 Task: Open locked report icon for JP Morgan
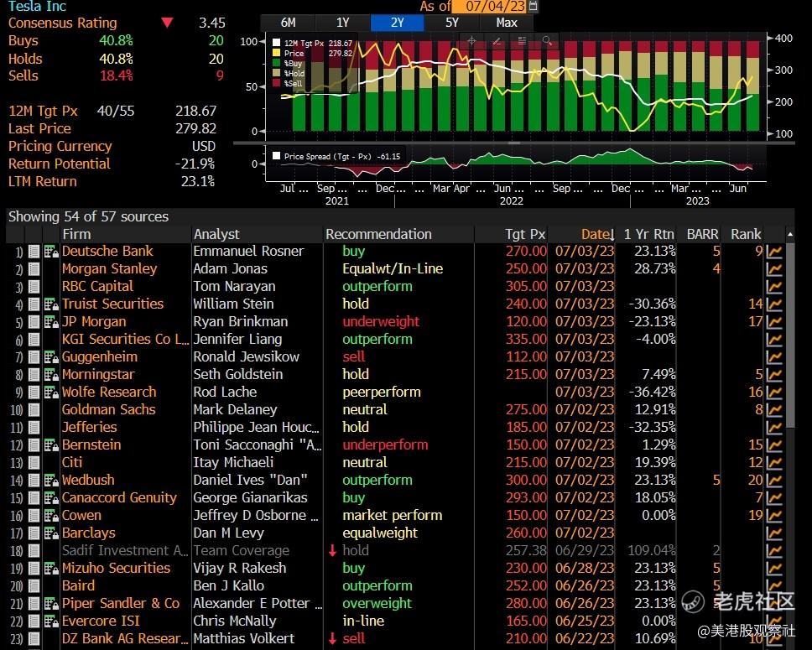click(50, 322)
